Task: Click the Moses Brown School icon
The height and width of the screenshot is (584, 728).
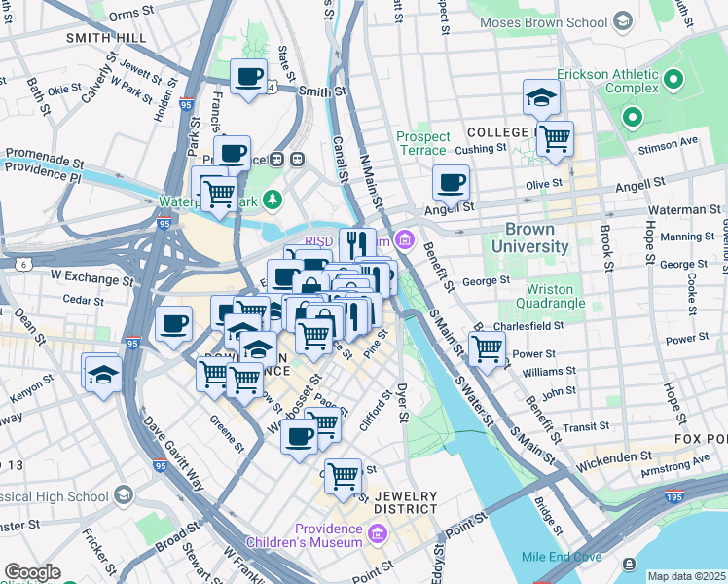Action: click(623, 21)
